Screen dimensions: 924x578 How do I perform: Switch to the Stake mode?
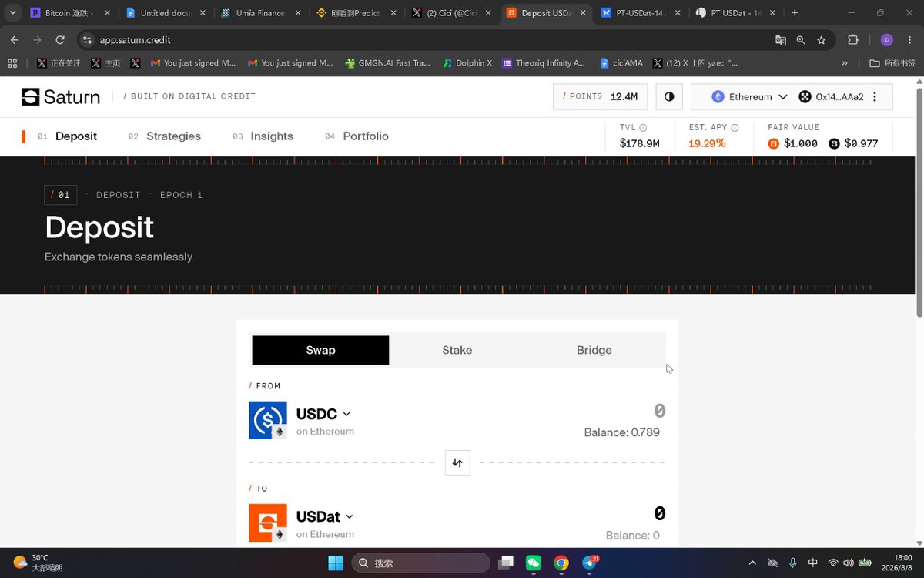(457, 350)
